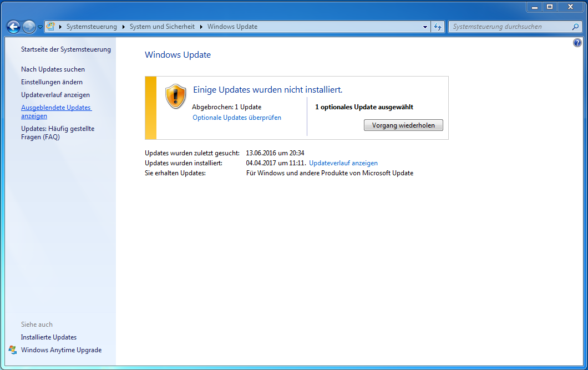Click Einige Updates wurden nicht installiert heading
The width and height of the screenshot is (588, 370).
click(268, 90)
